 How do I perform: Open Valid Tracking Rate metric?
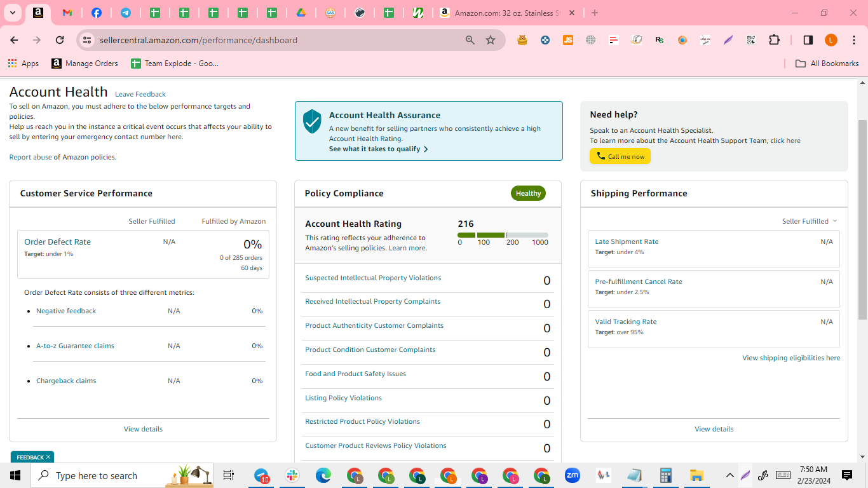626,322
